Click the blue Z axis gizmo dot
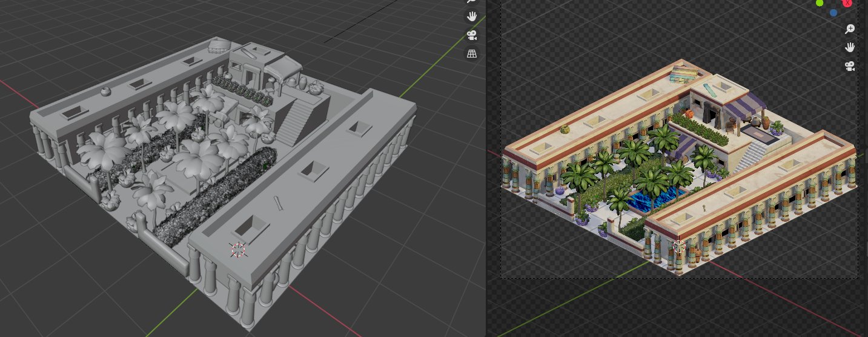868x337 pixels. [x=833, y=12]
